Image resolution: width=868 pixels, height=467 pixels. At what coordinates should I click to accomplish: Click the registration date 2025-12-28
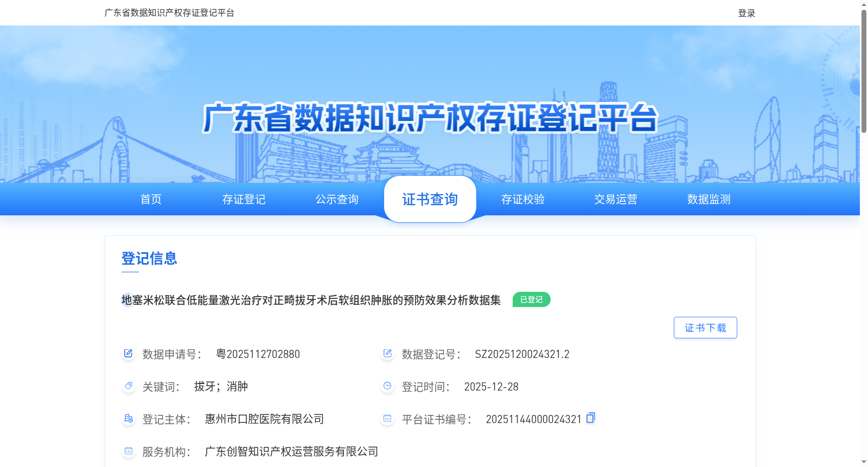tap(491, 387)
